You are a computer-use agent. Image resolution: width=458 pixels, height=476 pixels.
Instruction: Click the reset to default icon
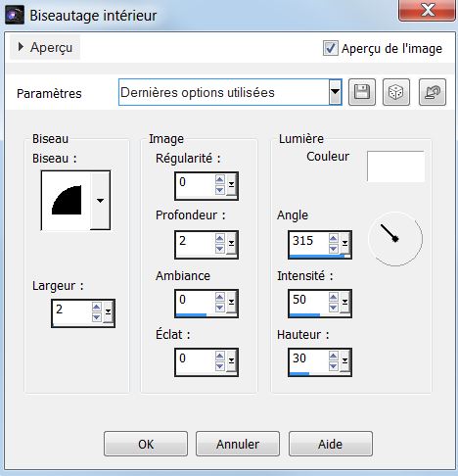tap(433, 92)
